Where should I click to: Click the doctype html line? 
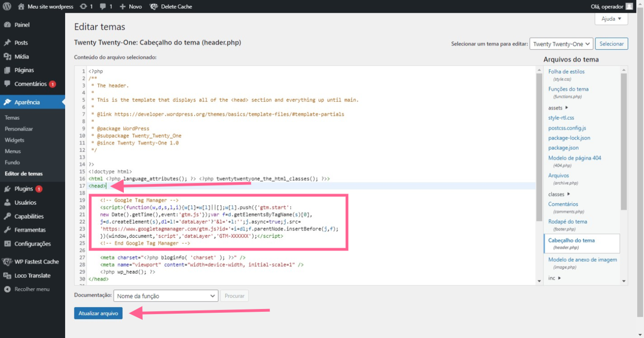pos(110,171)
